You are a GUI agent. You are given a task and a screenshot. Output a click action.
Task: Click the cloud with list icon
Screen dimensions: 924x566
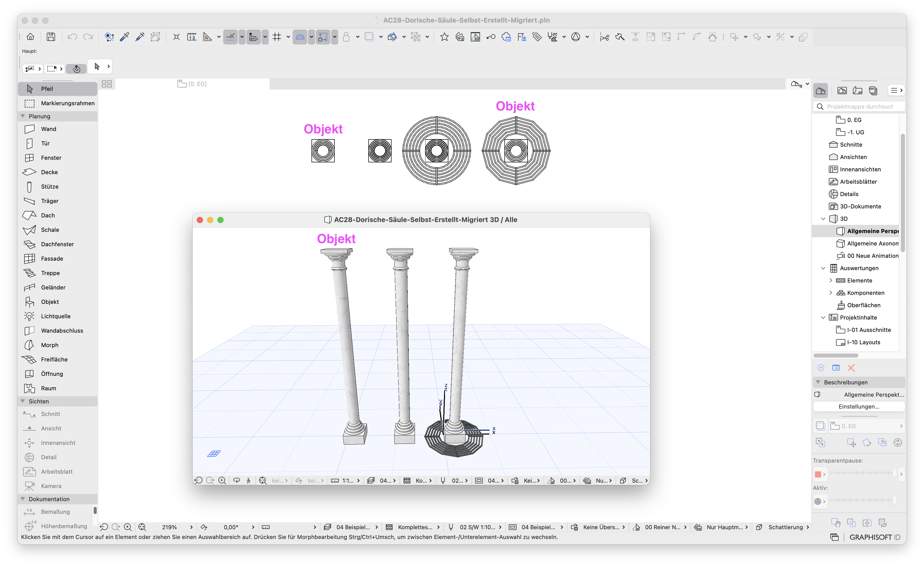point(506,37)
